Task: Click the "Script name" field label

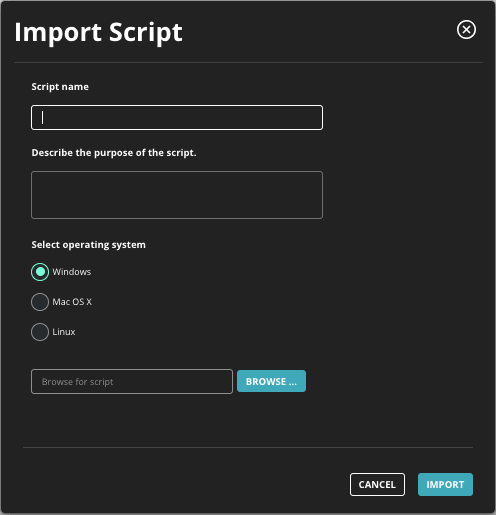Action: 60,87
